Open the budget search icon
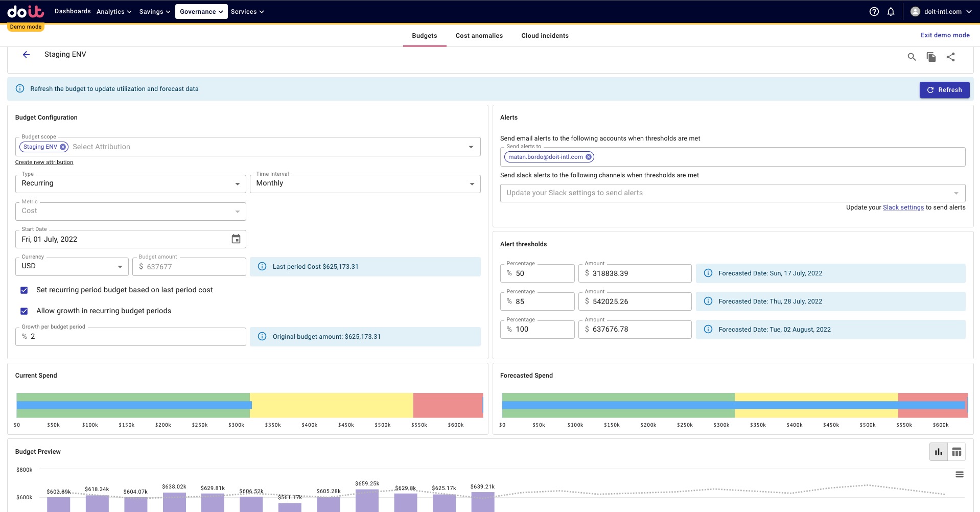 912,57
